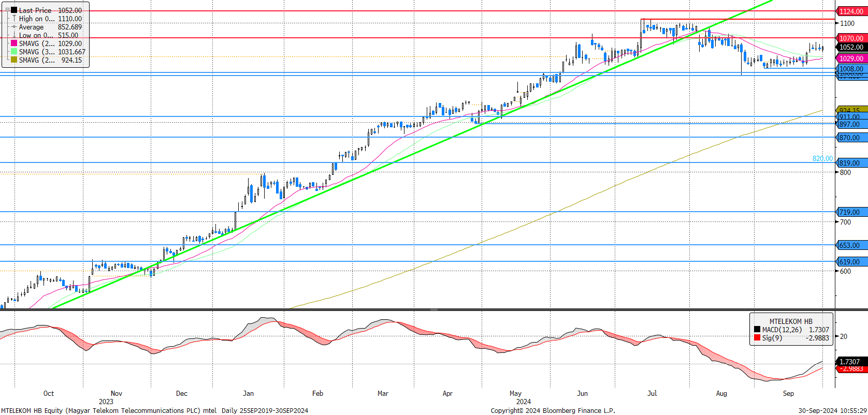
Task: Select the Average marker icon in legend
Action: pyautogui.click(x=14, y=27)
